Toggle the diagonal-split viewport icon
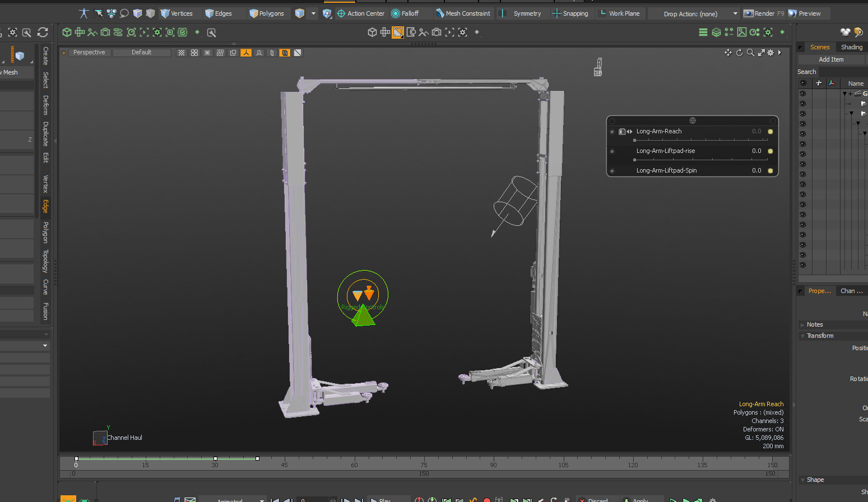 pos(298,53)
